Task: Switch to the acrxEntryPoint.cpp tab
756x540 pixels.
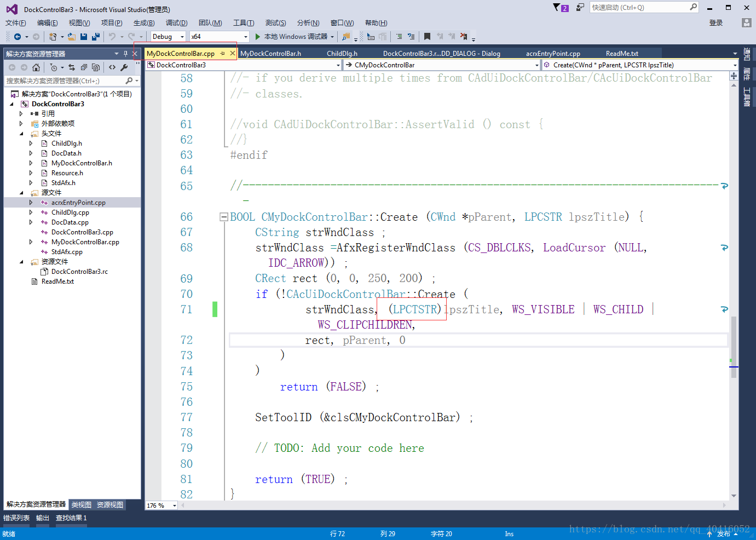Action: point(553,54)
